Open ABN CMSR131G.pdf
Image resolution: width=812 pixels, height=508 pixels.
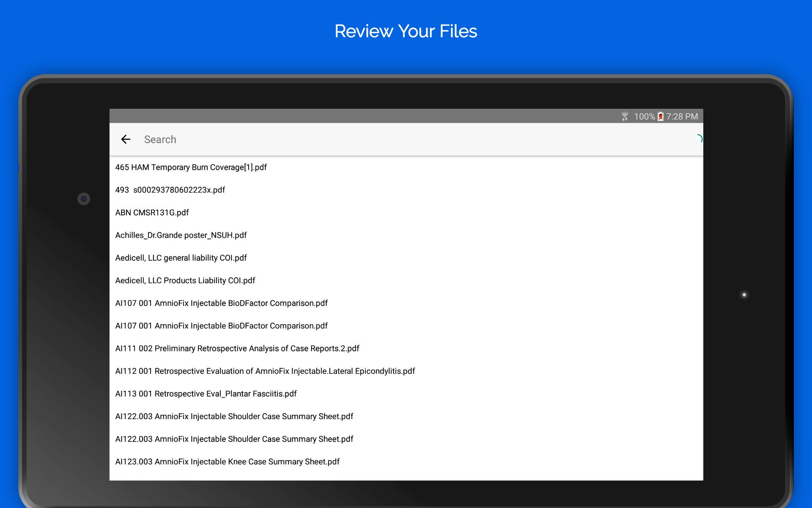tap(406, 213)
